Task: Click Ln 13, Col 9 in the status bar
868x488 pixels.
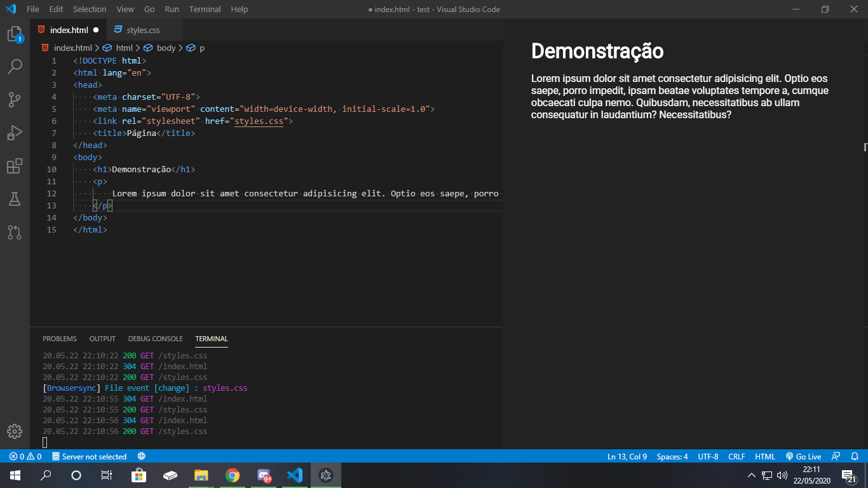Action: tap(627, 456)
